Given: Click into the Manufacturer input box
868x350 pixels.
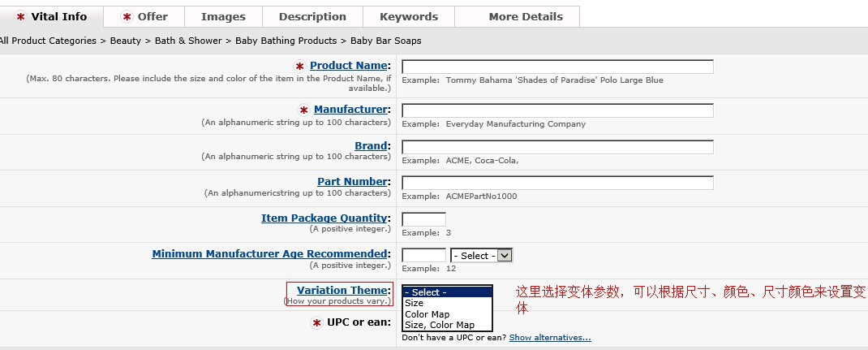Looking at the screenshot, I should [557, 110].
